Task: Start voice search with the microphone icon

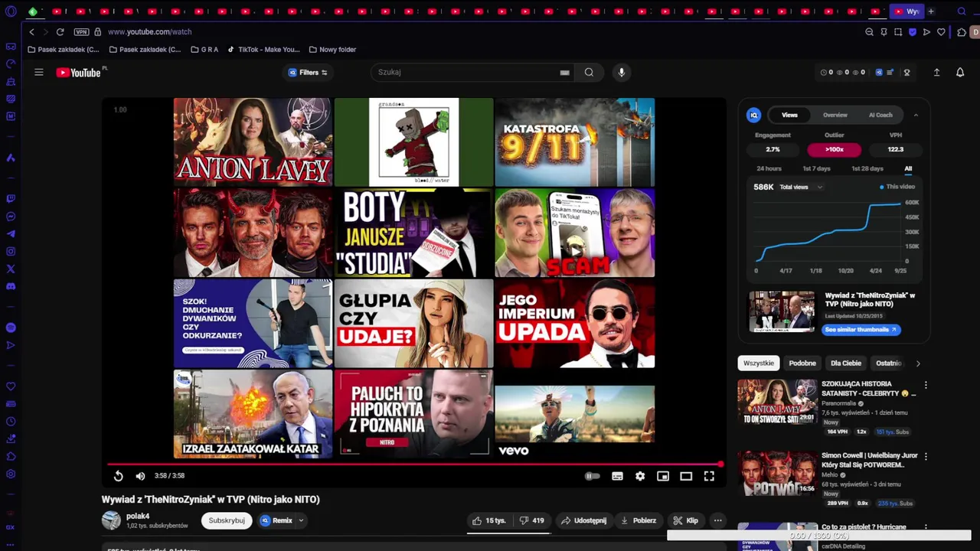Action: [621, 72]
